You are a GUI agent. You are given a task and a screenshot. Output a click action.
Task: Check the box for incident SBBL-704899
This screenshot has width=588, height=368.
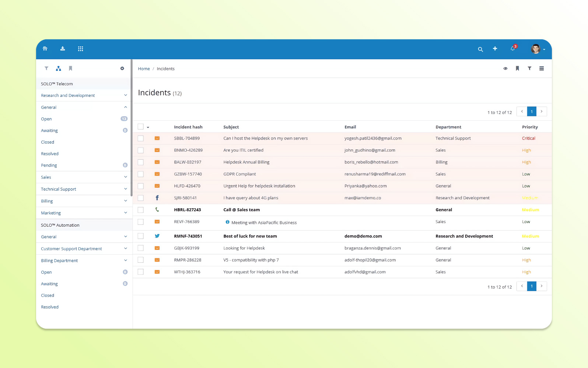coord(141,138)
